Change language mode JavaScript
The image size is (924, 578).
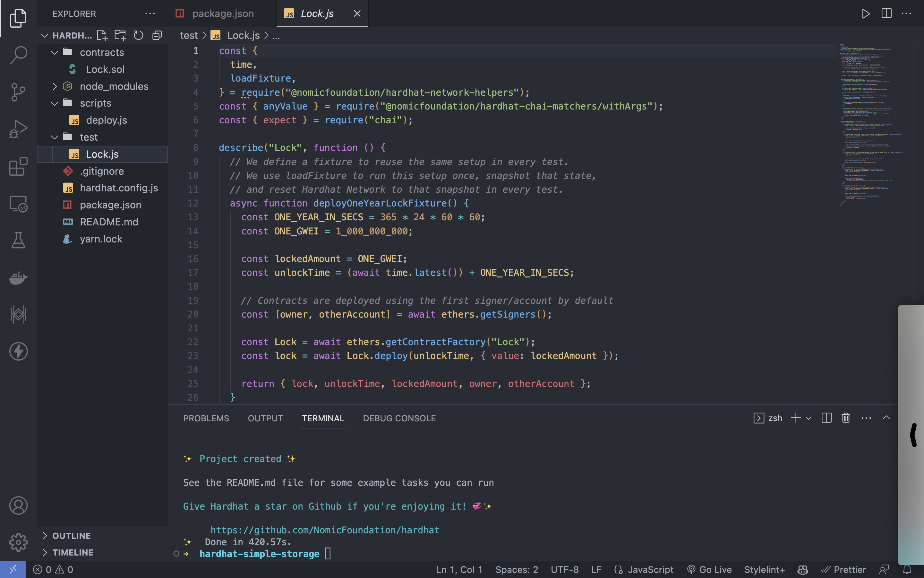tap(651, 570)
